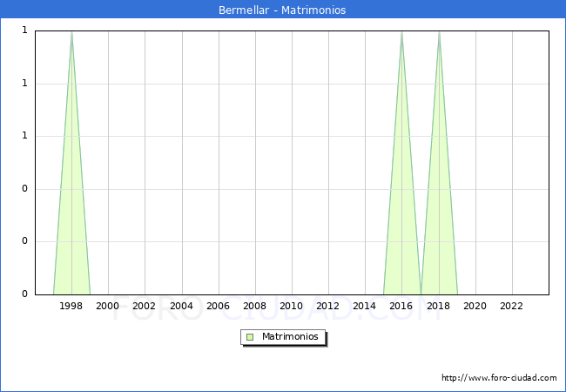Open the foro-ciudad.com website link
This screenshot has width=566, height=392.
(x=499, y=378)
